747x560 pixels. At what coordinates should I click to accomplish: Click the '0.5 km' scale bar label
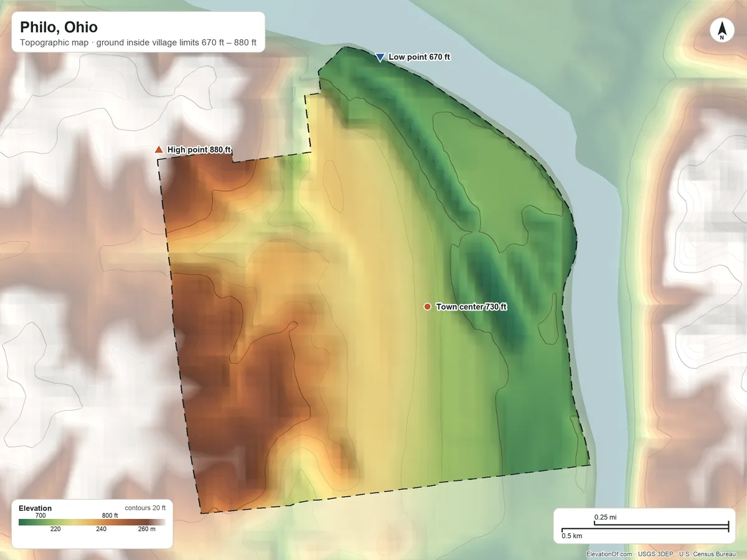click(572, 536)
